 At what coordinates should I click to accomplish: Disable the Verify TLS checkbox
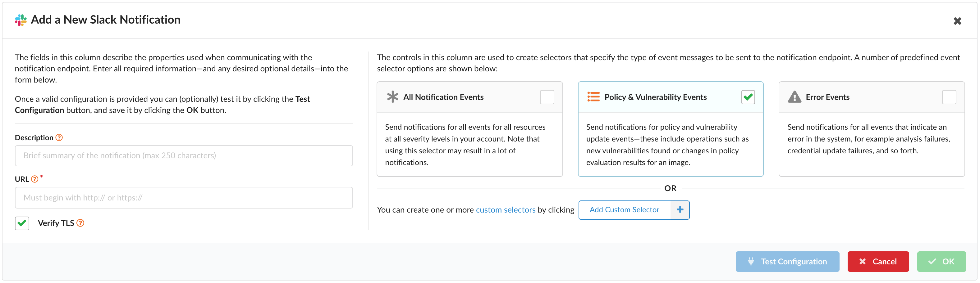pos(22,223)
